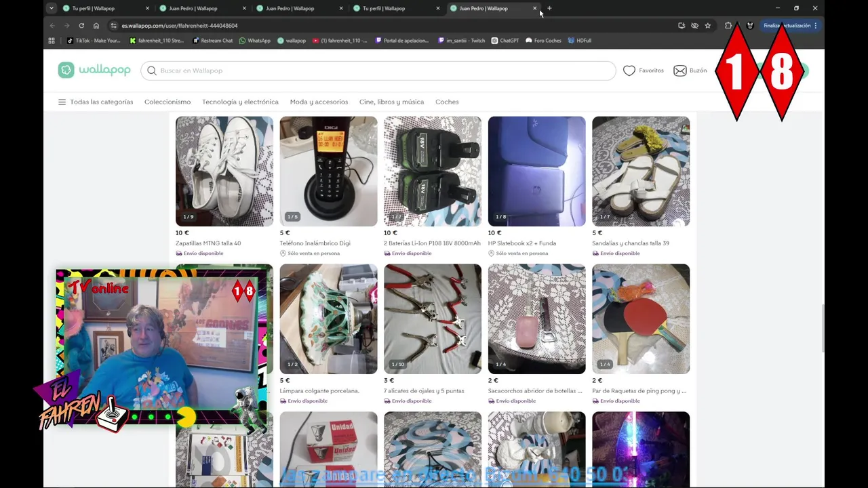View site information icon beside URL
The image size is (868, 488).
point(114,26)
